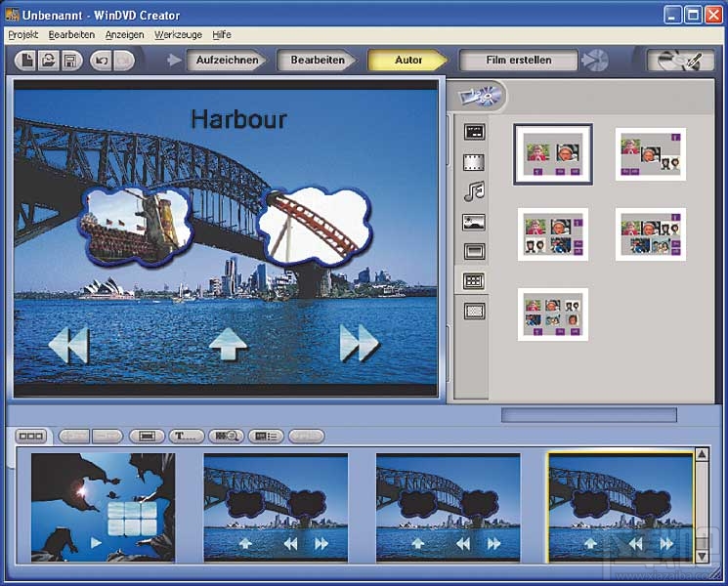Select the music note audio icon
The width and height of the screenshot is (728, 586).
pyautogui.click(x=474, y=191)
